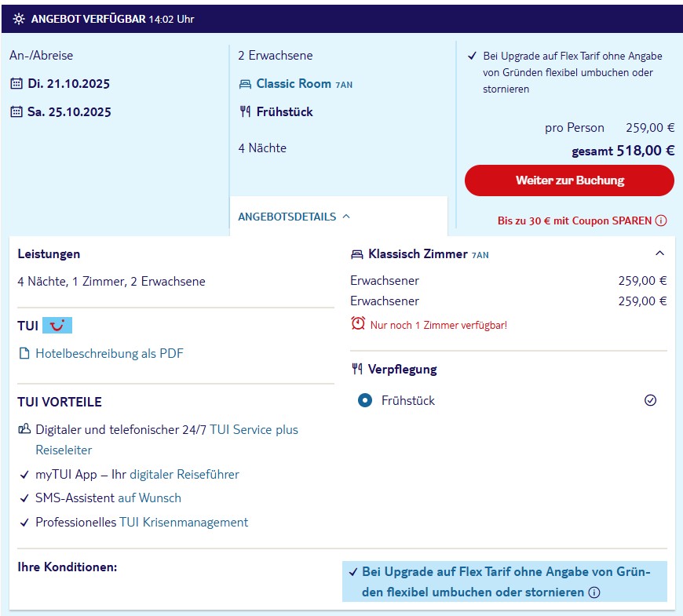Click cutlery icon beside Verpflegung
683x616 pixels.
357,369
